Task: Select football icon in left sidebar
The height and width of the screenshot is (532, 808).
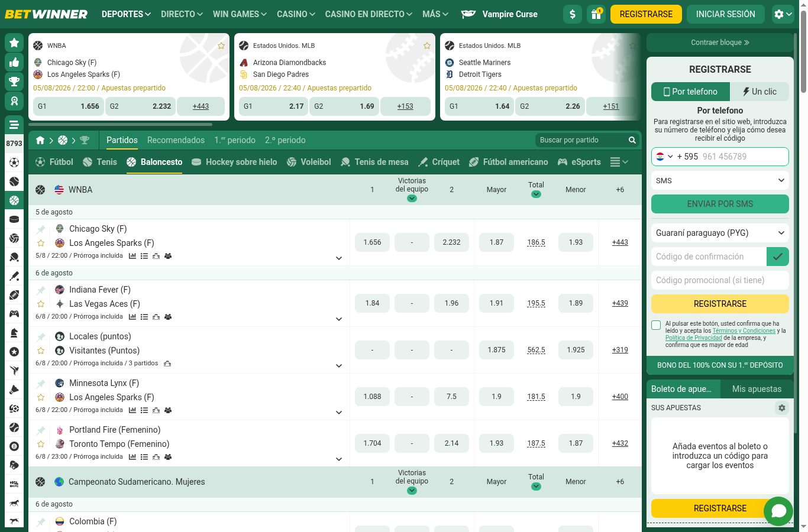Action: pyautogui.click(x=14, y=163)
